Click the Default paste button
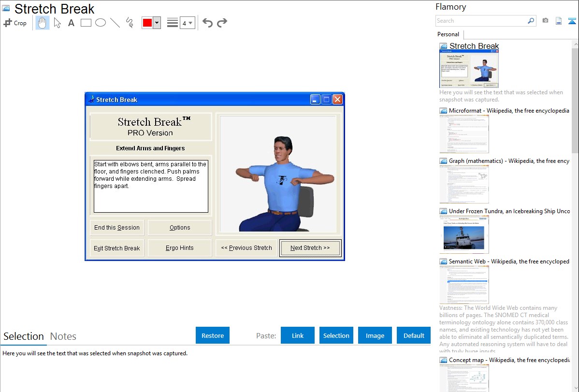The width and height of the screenshot is (579, 392). click(x=414, y=335)
